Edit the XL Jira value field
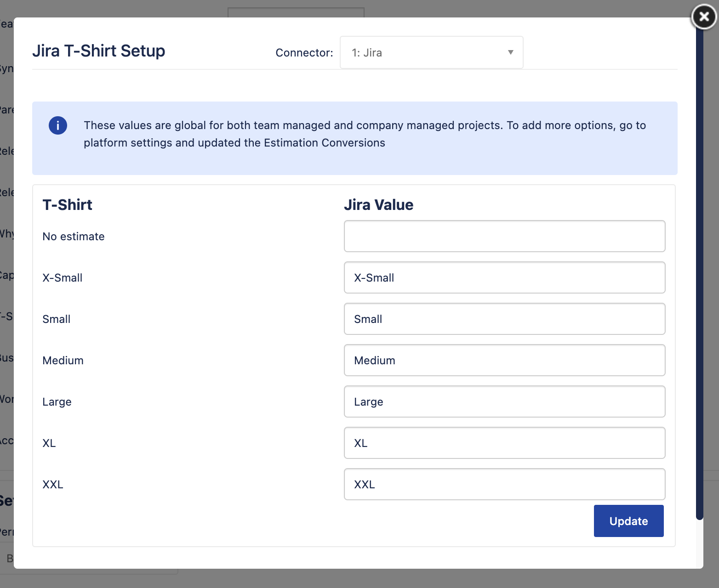The width and height of the screenshot is (719, 588). click(x=504, y=443)
